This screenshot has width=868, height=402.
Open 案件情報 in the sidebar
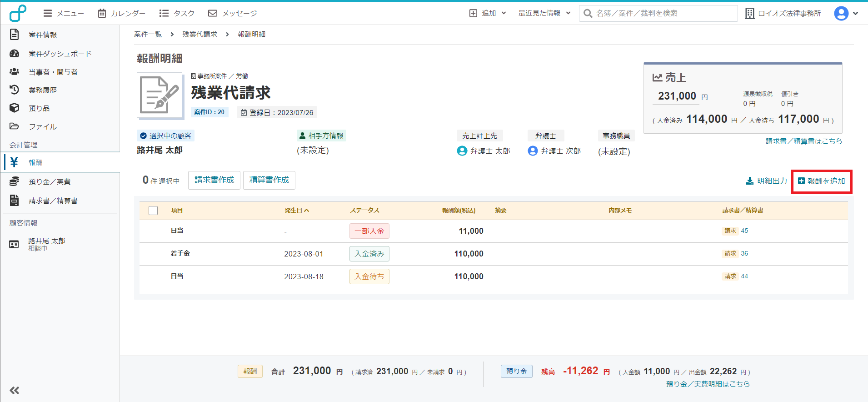[x=42, y=35]
